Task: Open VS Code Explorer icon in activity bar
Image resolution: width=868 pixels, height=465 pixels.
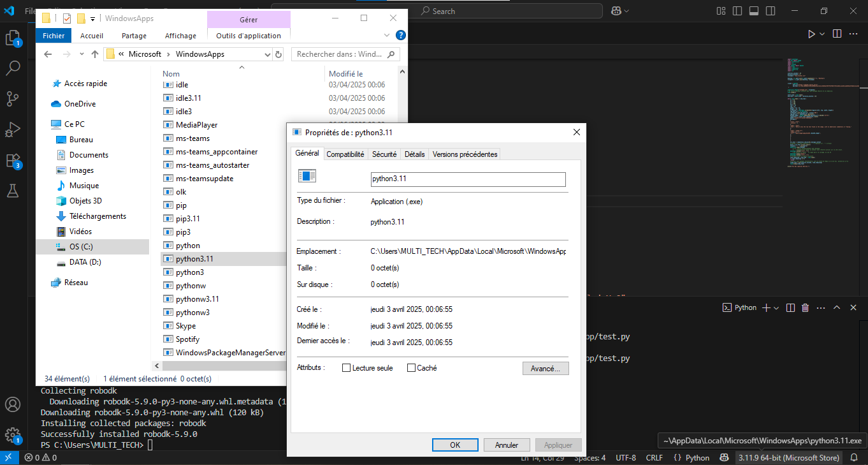Action: [x=13, y=38]
